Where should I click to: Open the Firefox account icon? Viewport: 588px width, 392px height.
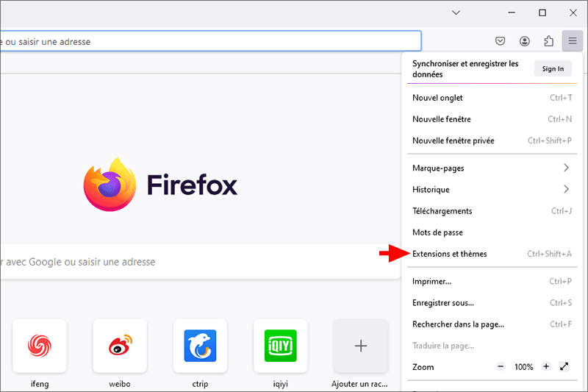point(524,41)
